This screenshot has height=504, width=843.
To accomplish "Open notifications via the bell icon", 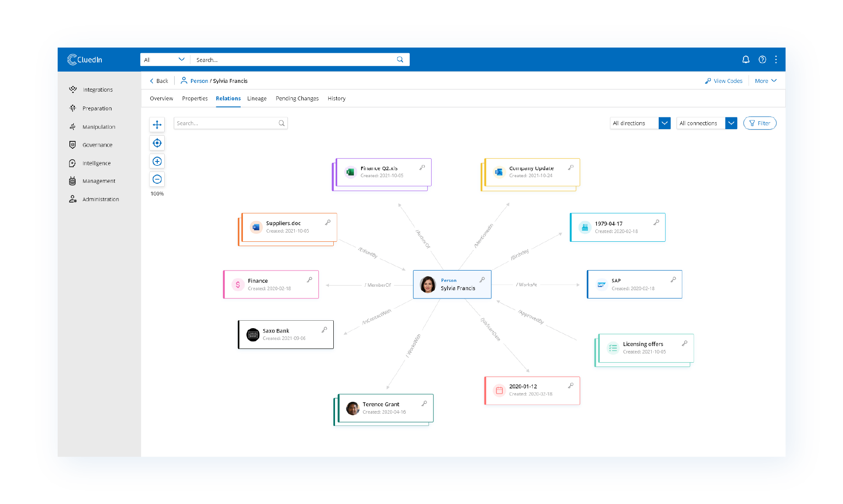I will [746, 59].
